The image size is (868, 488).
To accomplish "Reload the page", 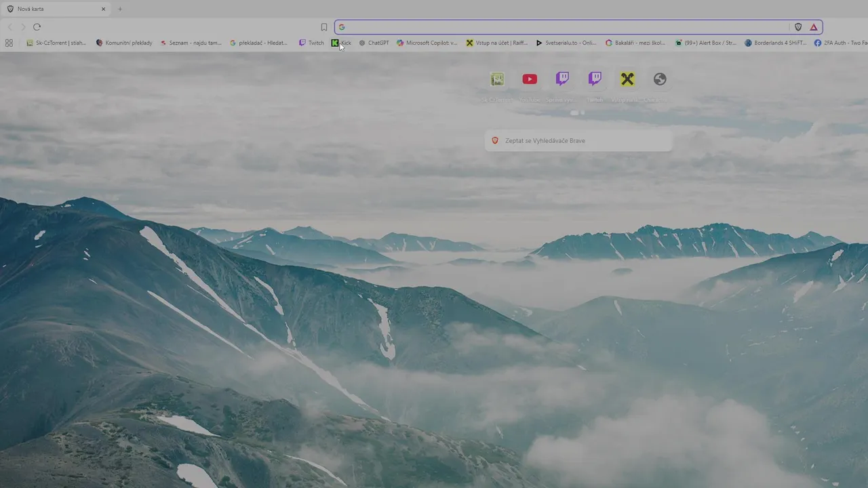I will coord(37,27).
